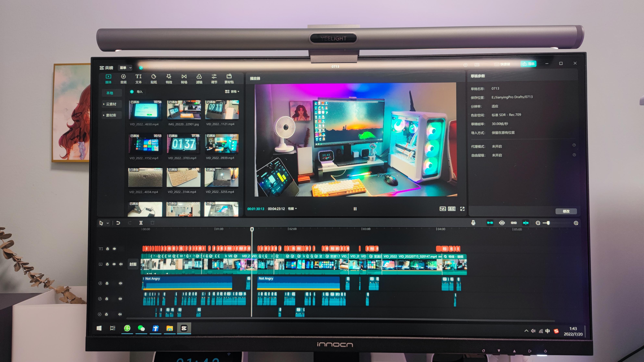
Task: Select the 本地 local media tab
Action: click(x=110, y=93)
